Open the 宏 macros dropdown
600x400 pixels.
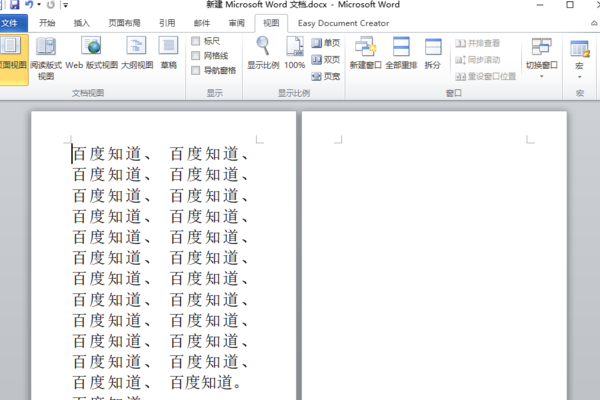[x=579, y=59]
